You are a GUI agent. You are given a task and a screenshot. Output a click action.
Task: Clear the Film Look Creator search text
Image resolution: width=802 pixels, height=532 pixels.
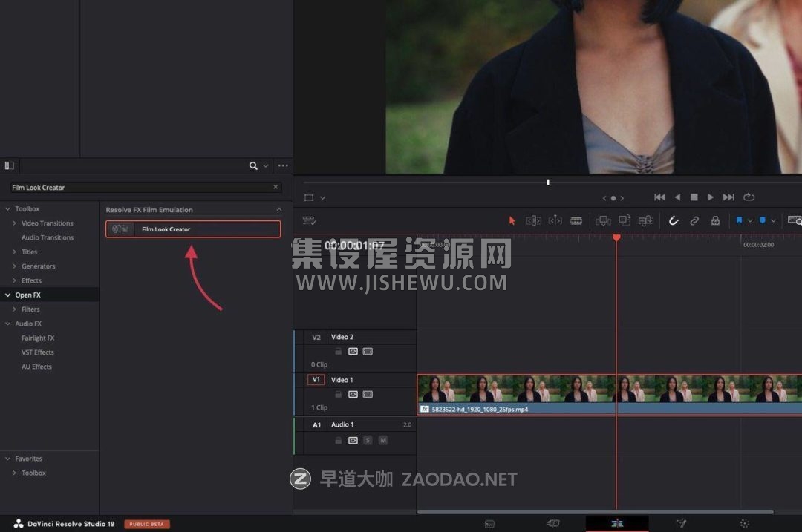coord(276,187)
